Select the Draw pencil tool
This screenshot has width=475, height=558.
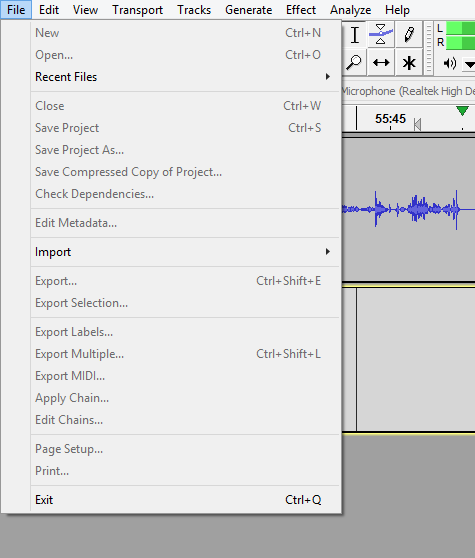[409, 35]
